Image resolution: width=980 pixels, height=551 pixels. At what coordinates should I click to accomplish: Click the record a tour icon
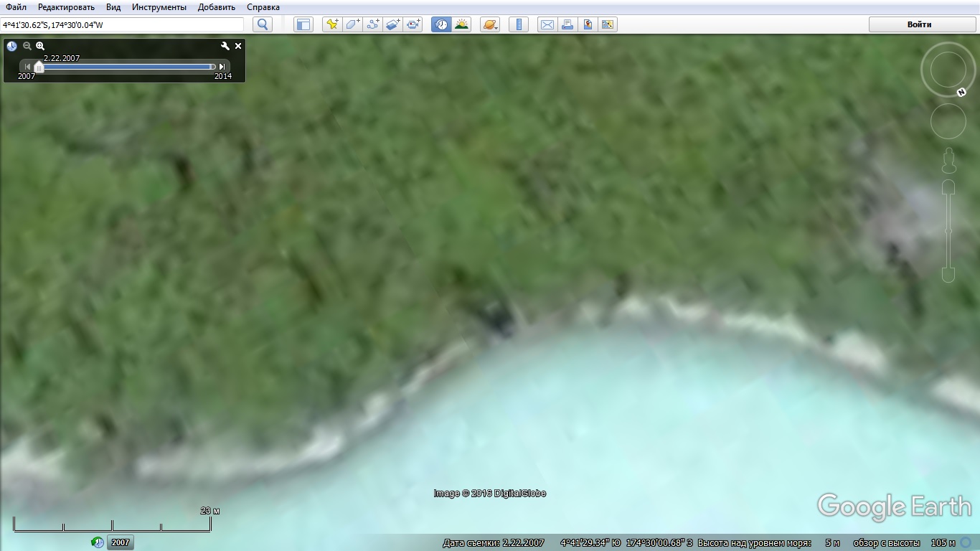click(x=413, y=24)
